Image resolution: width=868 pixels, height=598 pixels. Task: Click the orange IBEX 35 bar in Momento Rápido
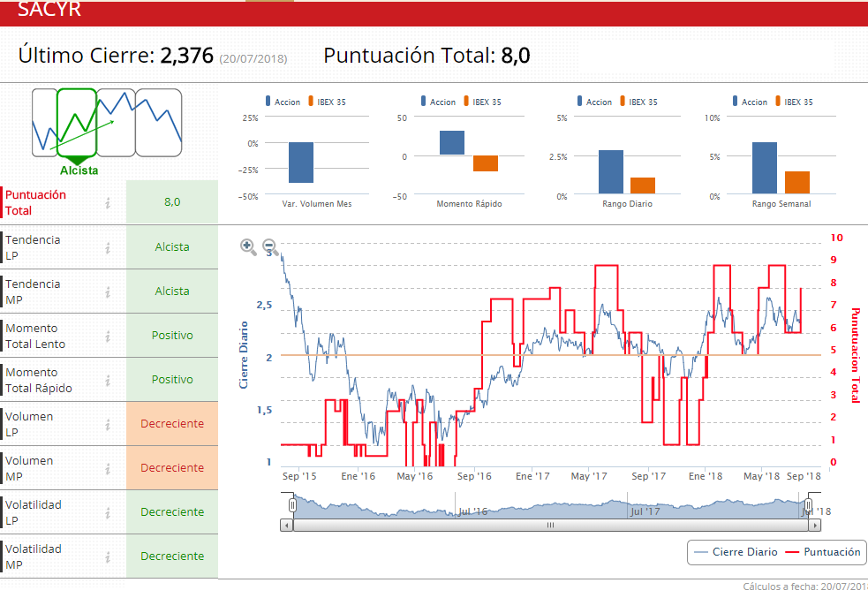(486, 163)
